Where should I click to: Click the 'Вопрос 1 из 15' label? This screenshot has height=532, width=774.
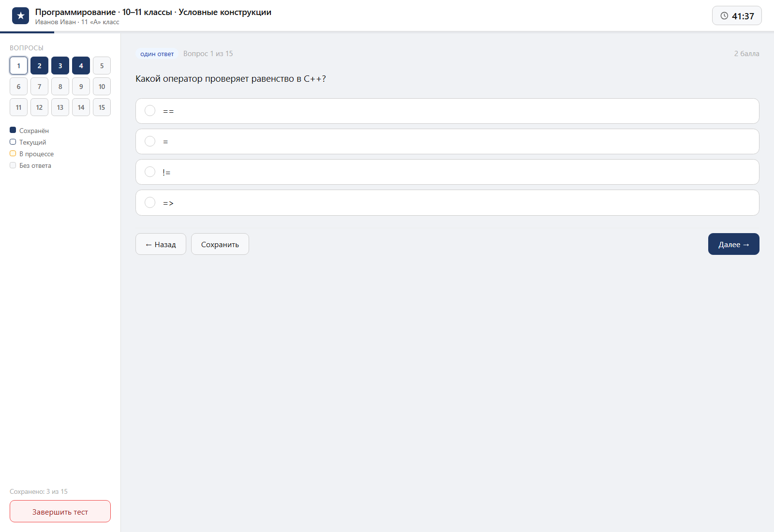pyautogui.click(x=208, y=54)
